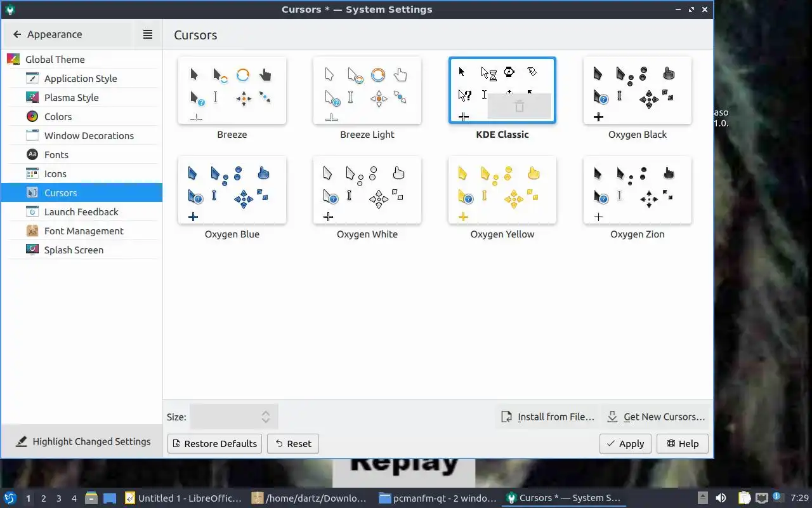Click Install from File button
Viewport: 812px width, 508px height.
pyautogui.click(x=548, y=417)
